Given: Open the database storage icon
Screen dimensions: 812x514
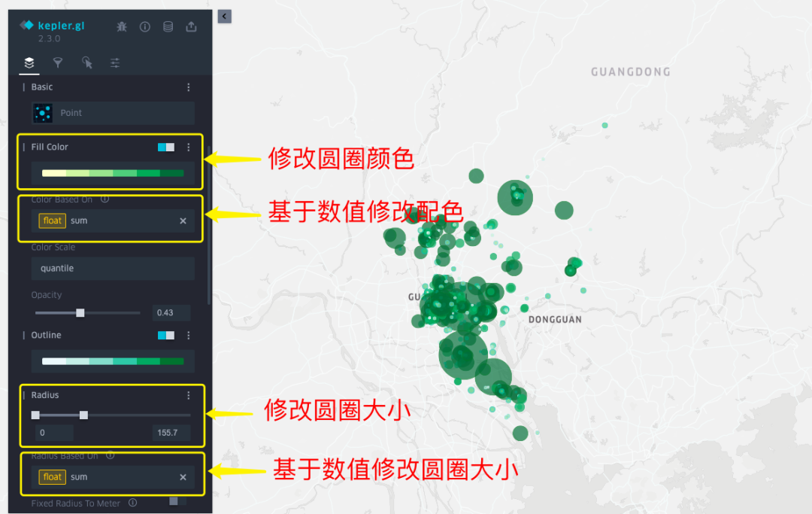Looking at the screenshot, I should click(168, 26).
